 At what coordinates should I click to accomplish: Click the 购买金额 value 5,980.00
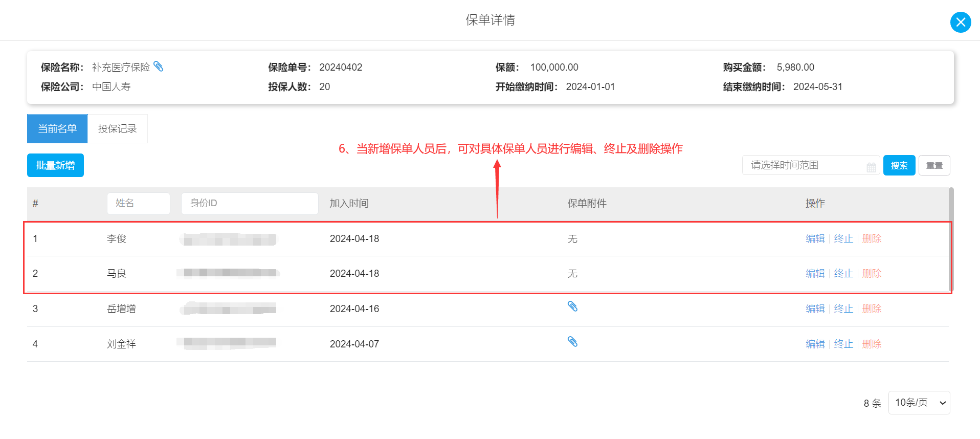(x=795, y=67)
